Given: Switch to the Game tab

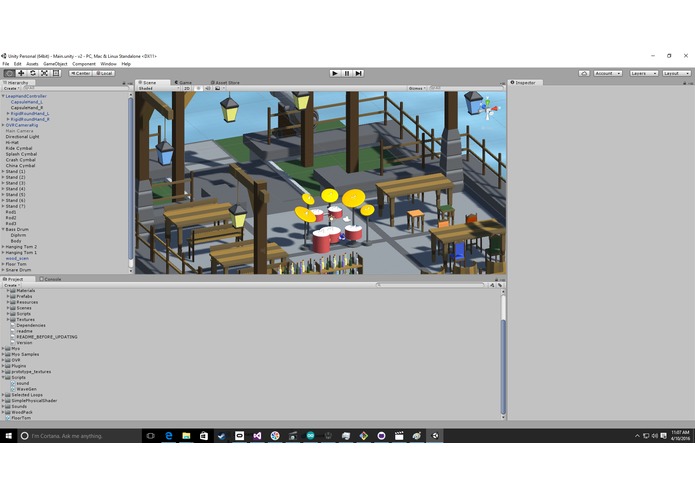Looking at the screenshot, I should [x=184, y=82].
